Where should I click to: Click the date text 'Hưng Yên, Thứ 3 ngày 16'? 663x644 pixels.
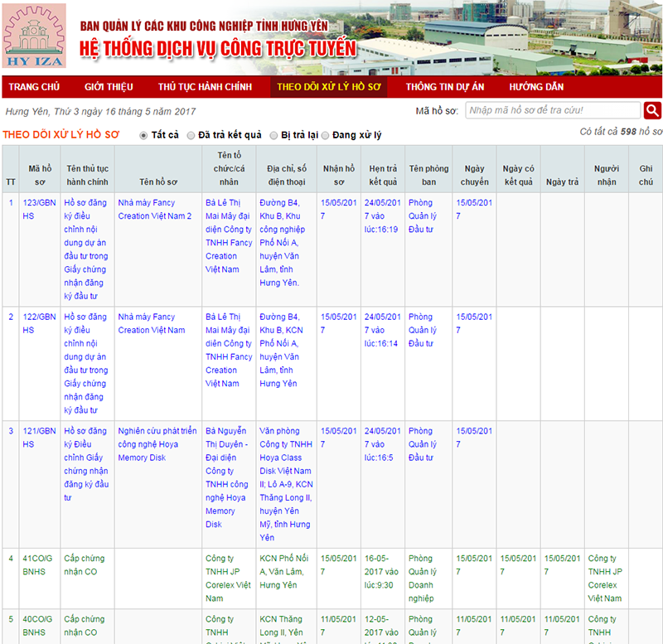point(100,112)
